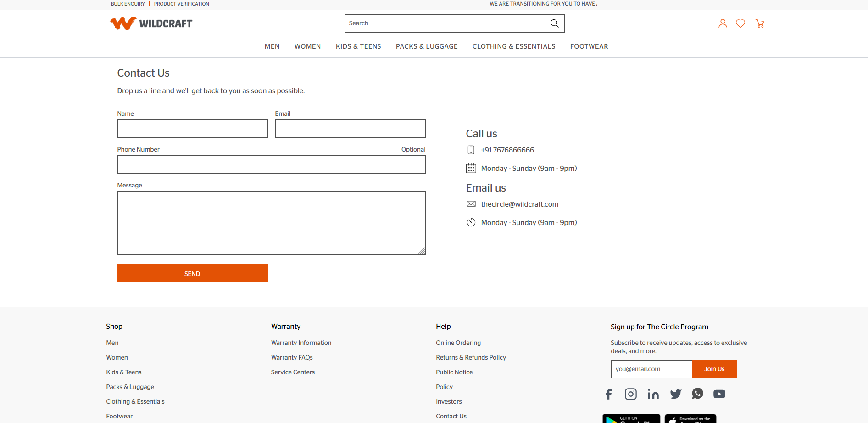The height and width of the screenshot is (423, 868).
Task: Open footer Kids & Teens link
Action: click(124, 372)
